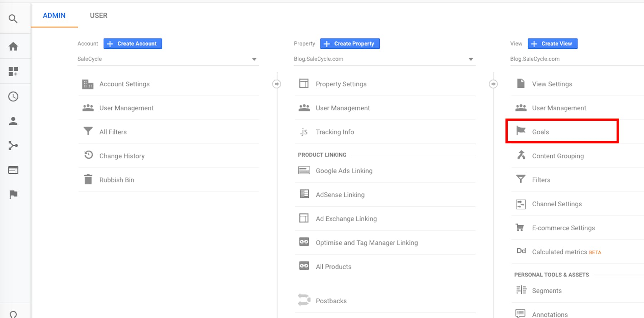Viewport: 644px width, 318px height.
Task: Open Optimise and Tag Manager Linking
Action: pyautogui.click(x=367, y=243)
